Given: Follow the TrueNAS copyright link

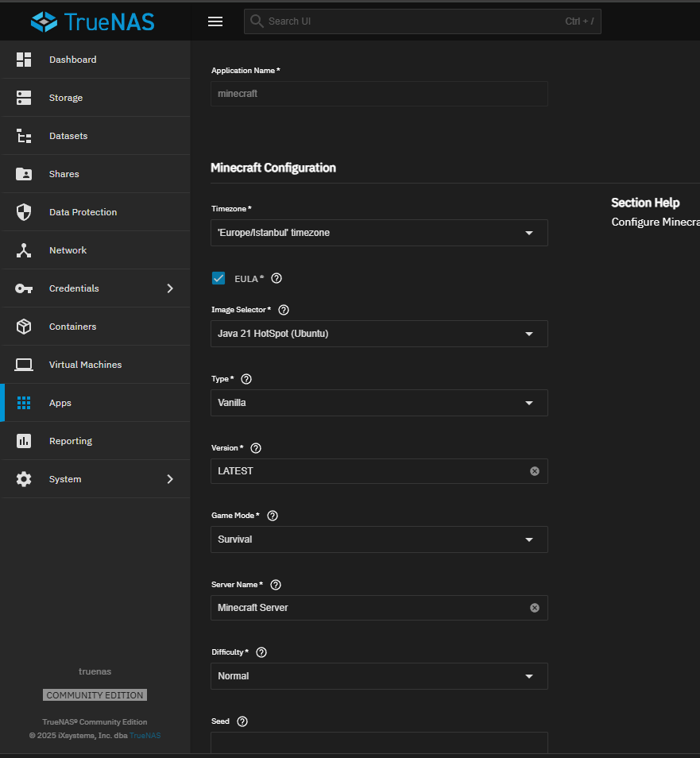Looking at the screenshot, I should pyautogui.click(x=145, y=736).
